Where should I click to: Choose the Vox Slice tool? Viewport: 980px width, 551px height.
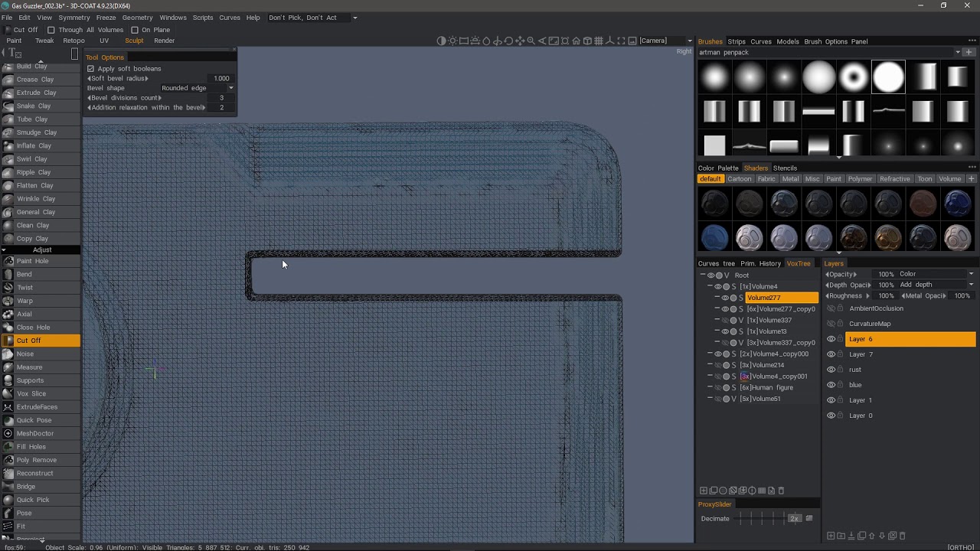click(40, 393)
